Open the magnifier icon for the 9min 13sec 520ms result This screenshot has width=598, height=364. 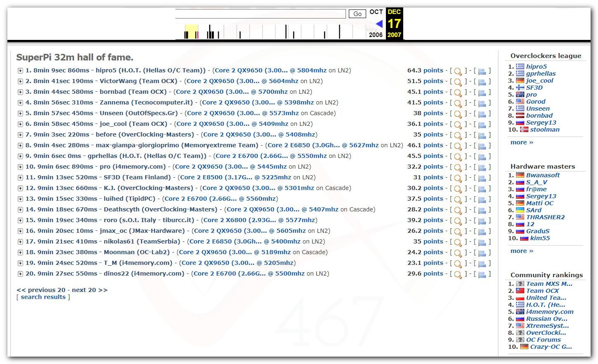[x=458, y=178]
